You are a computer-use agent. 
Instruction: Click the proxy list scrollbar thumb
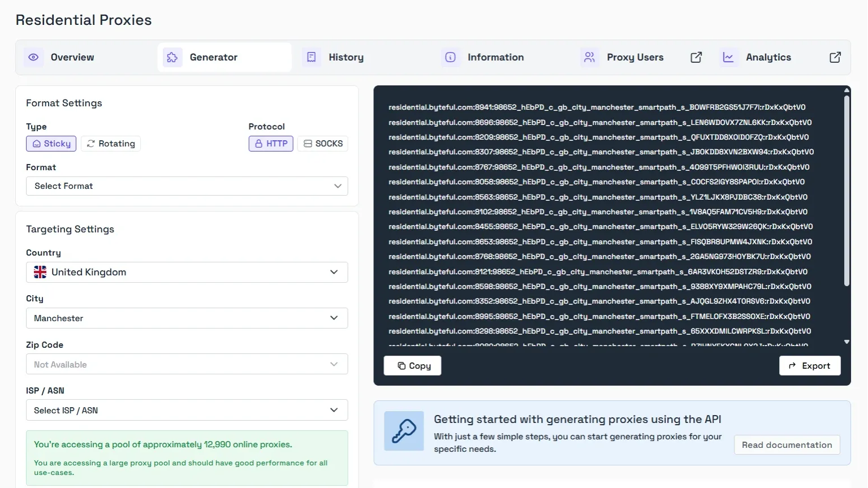(847, 191)
